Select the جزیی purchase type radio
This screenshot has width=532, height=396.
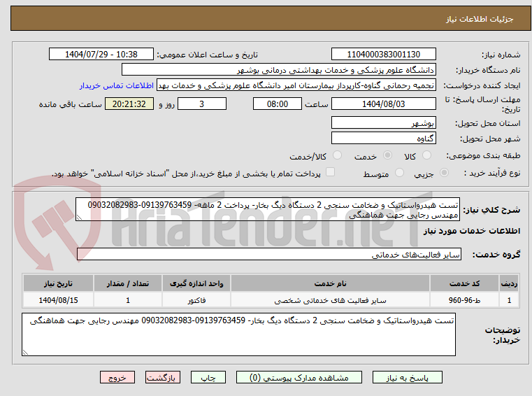pos(444,173)
